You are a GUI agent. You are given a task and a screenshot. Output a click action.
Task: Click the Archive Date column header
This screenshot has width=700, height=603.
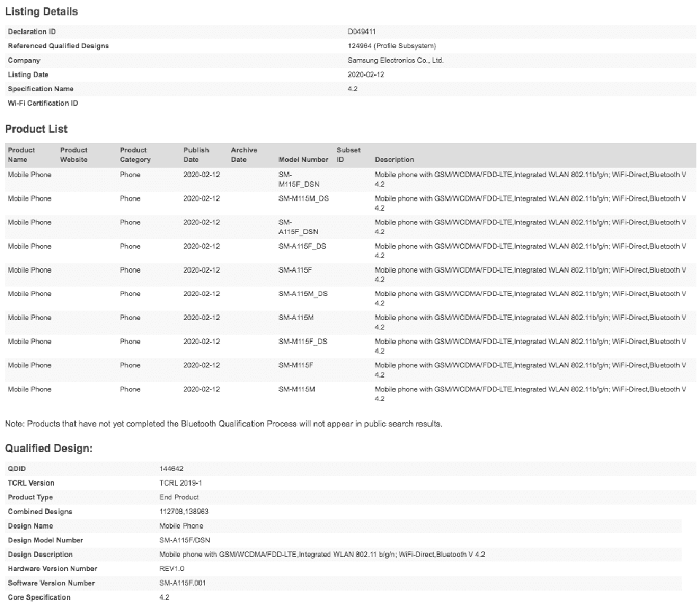[244, 155]
